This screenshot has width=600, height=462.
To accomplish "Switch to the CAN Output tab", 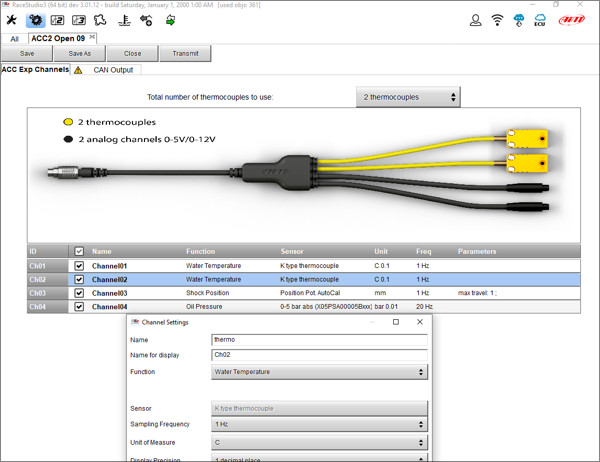I will [x=113, y=70].
